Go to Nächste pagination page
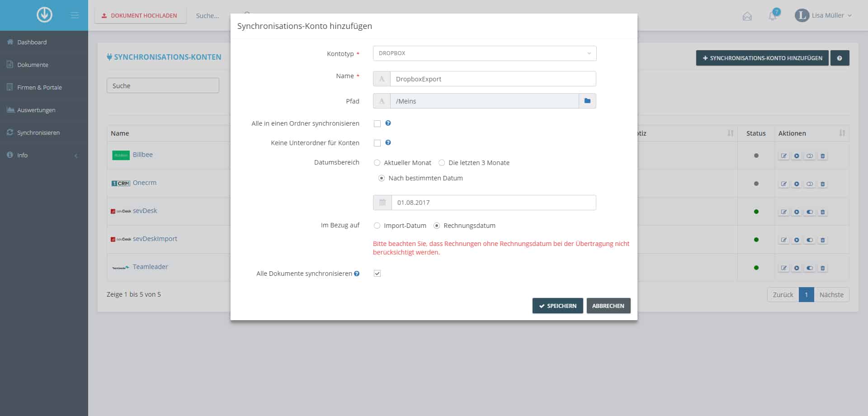Viewport: 868px width, 416px height. click(831, 295)
